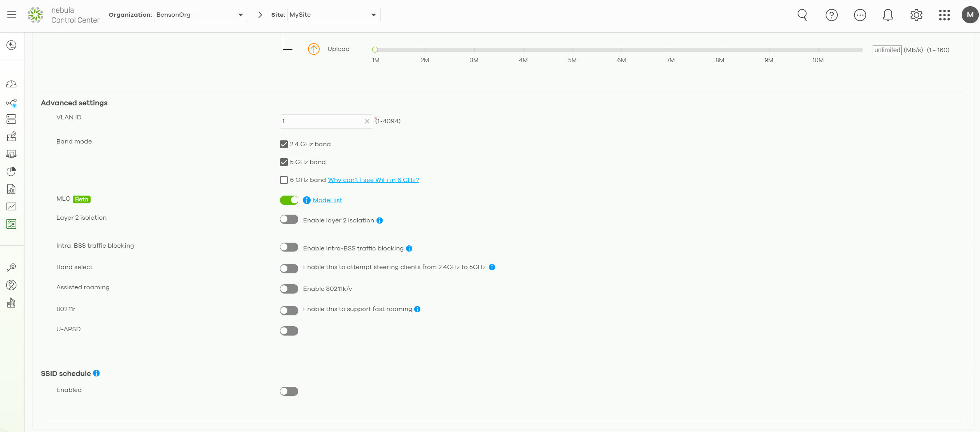Turn off the MLO toggle
Screen dimensions: 980x432
pos(289,200)
